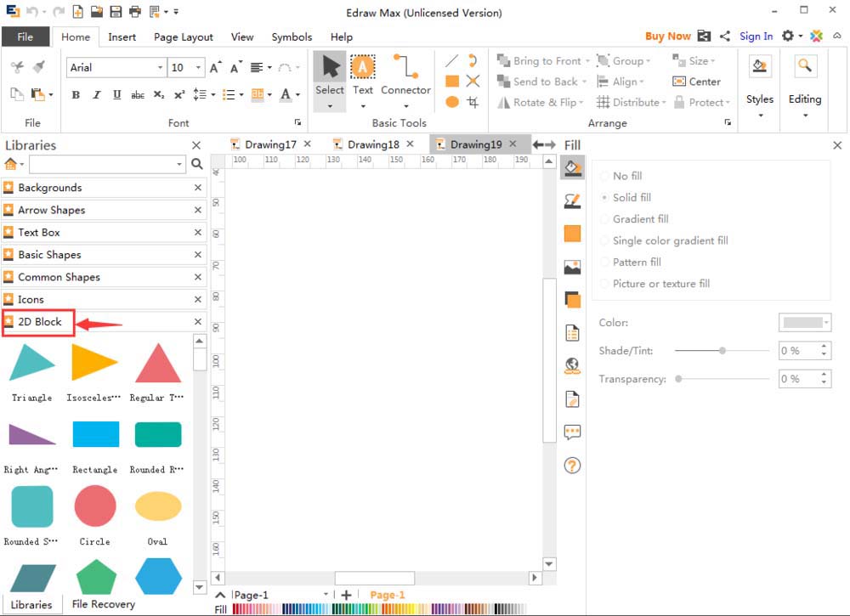The image size is (850, 616).
Task: Pick the line drawing tool
Action: 451,60
